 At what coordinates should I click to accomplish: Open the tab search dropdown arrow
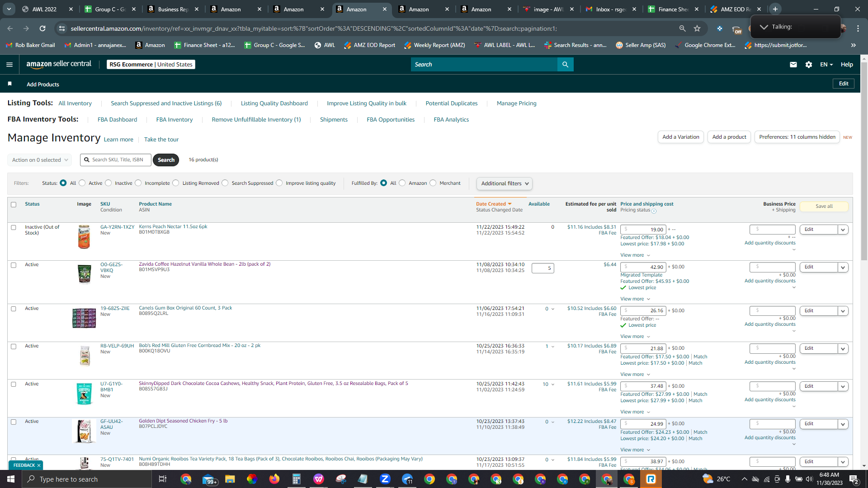[x=9, y=9]
